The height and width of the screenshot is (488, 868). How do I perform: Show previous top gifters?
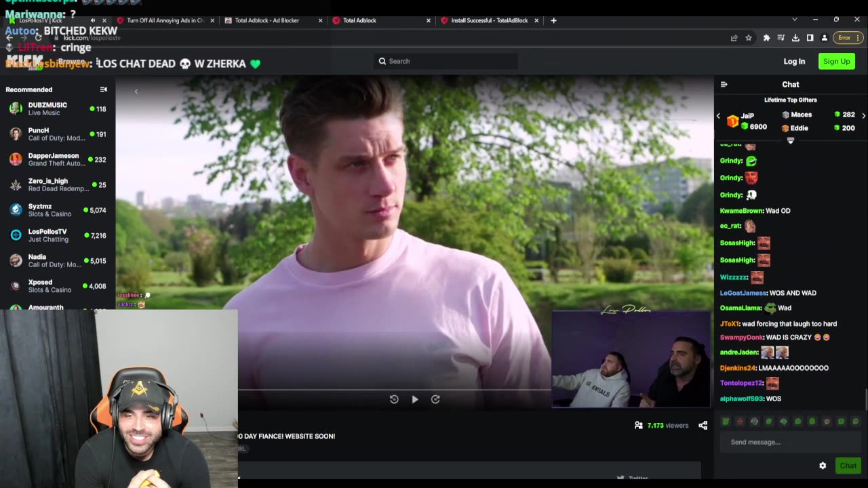pyautogui.click(x=718, y=116)
